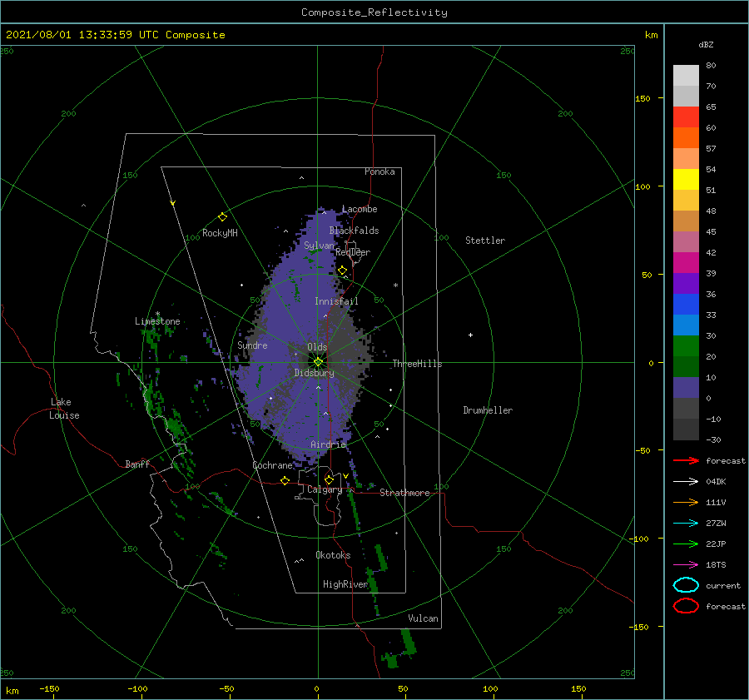The width and height of the screenshot is (749, 700).
Task: Click the yellow diamond marker below RedDeer
Action: [342, 271]
